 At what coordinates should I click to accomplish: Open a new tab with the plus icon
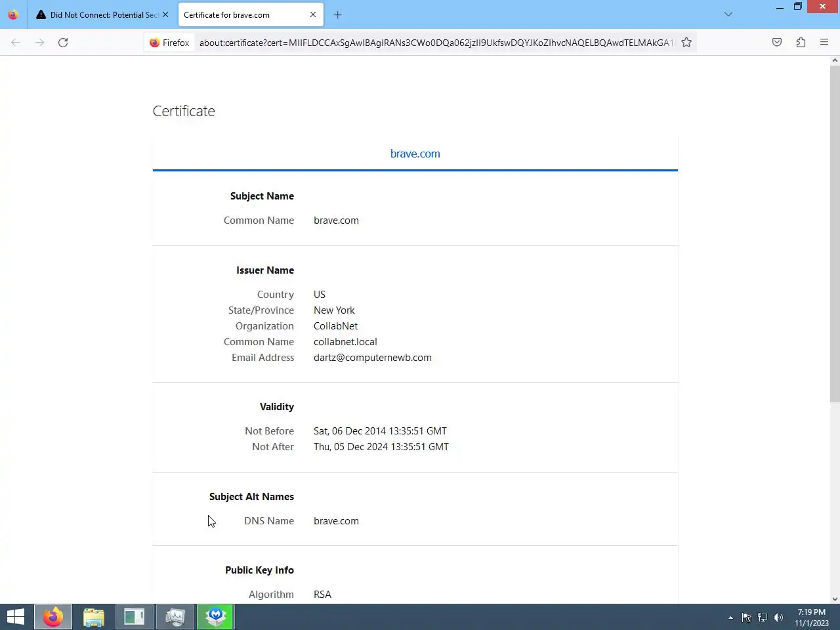click(x=337, y=14)
